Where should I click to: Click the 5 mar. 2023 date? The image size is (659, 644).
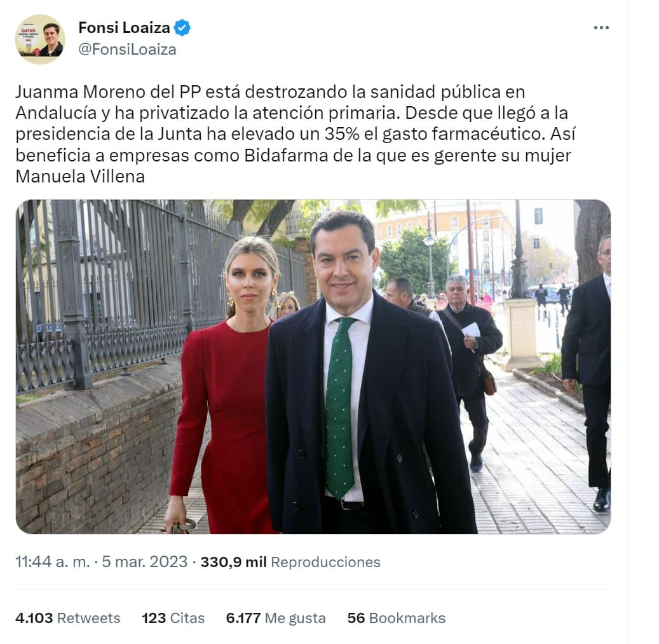[144, 561]
